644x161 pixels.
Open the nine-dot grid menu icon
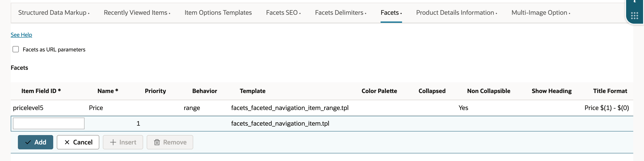pyautogui.click(x=635, y=16)
